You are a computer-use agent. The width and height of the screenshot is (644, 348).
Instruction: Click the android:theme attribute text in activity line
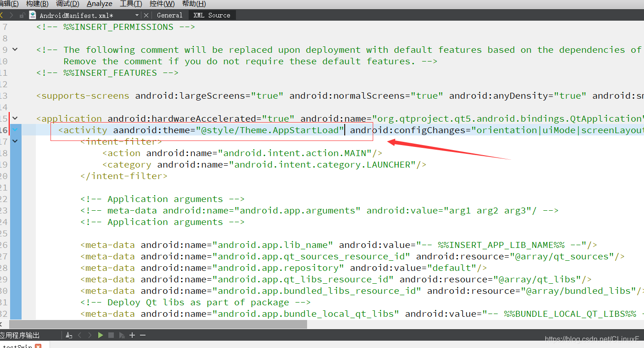(x=154, y=130)
